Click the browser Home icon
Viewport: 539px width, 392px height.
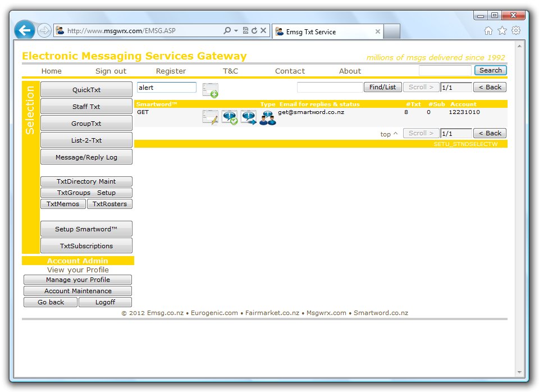(x=488, y=31)
